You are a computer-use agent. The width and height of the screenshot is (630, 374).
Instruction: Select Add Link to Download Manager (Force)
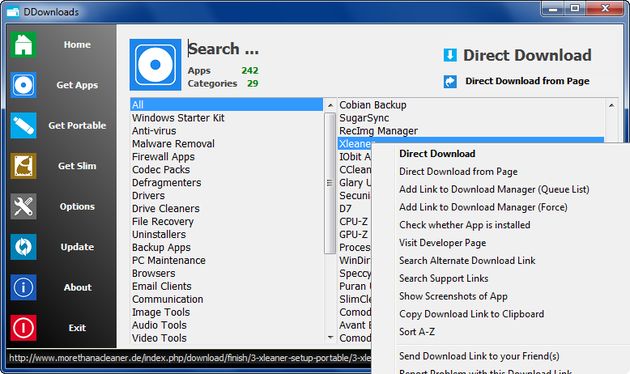(483, 207)
